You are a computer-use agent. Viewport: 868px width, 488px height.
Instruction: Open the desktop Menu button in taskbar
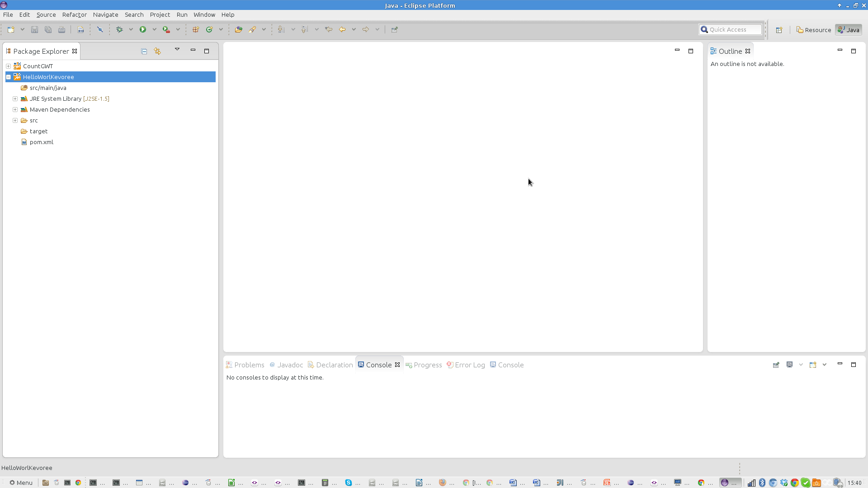(x=21, y=483)
